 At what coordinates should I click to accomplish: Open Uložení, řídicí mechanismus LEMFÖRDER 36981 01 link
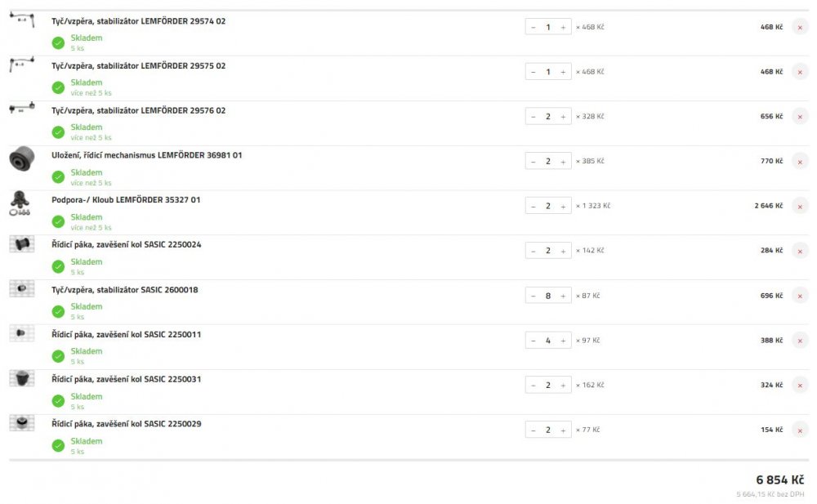(x=146, y=155)
